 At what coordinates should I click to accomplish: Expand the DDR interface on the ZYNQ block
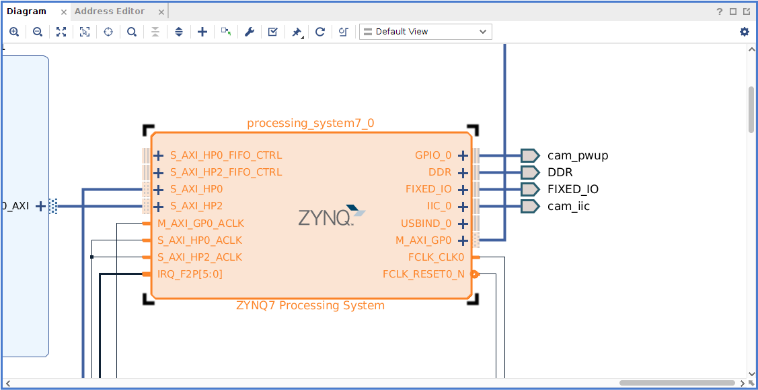(x=463, y=173)
